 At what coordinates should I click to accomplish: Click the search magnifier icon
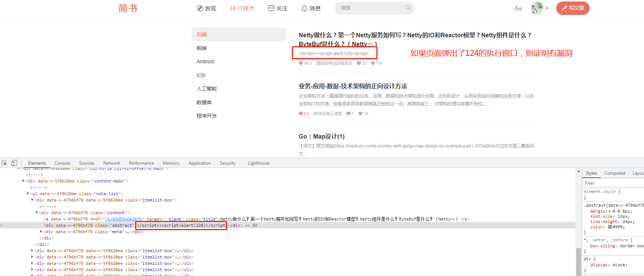pyautogui.click(x=408, y=7)
